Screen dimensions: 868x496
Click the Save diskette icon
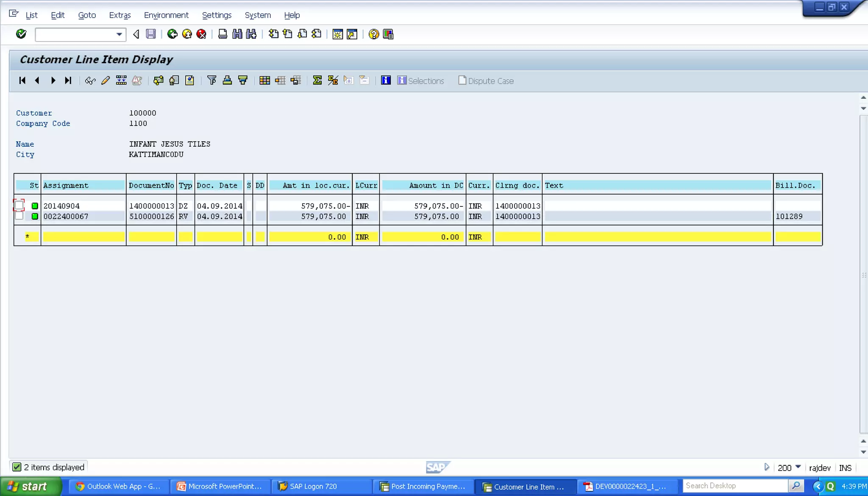tap(151, 34)
